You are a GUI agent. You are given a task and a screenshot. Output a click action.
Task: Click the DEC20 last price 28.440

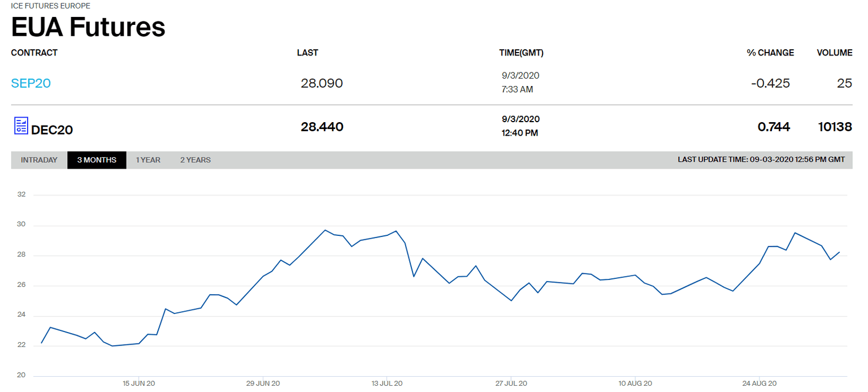(x=322, y=127)
